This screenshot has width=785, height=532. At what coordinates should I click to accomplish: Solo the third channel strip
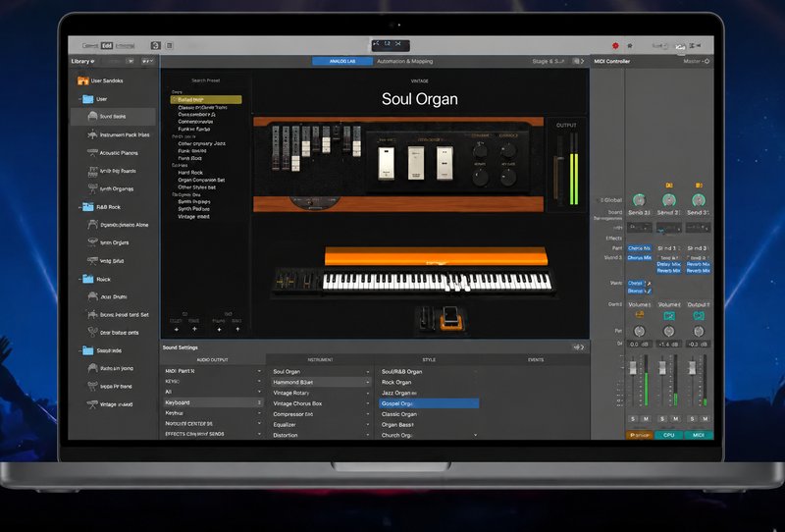[x=692, y=418]
